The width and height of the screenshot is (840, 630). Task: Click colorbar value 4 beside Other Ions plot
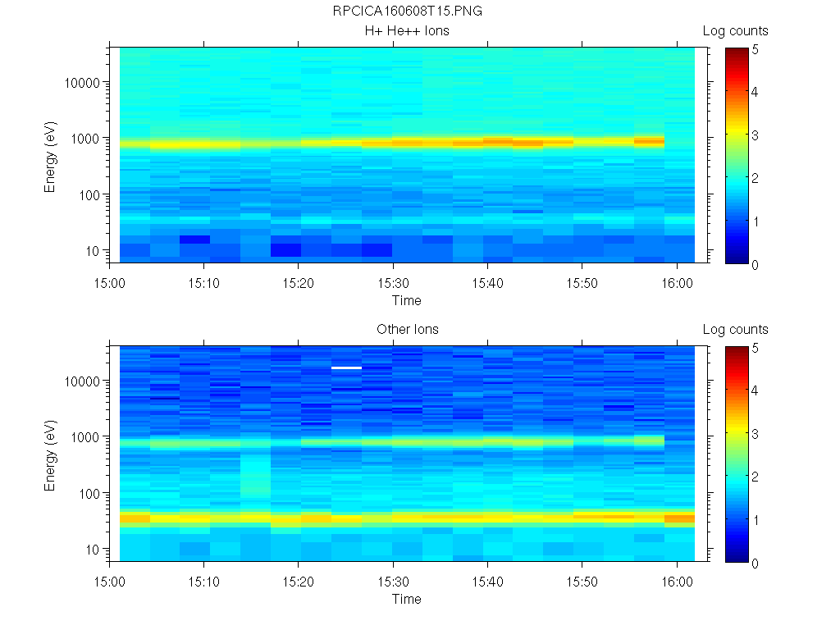(x=755, y=390)
